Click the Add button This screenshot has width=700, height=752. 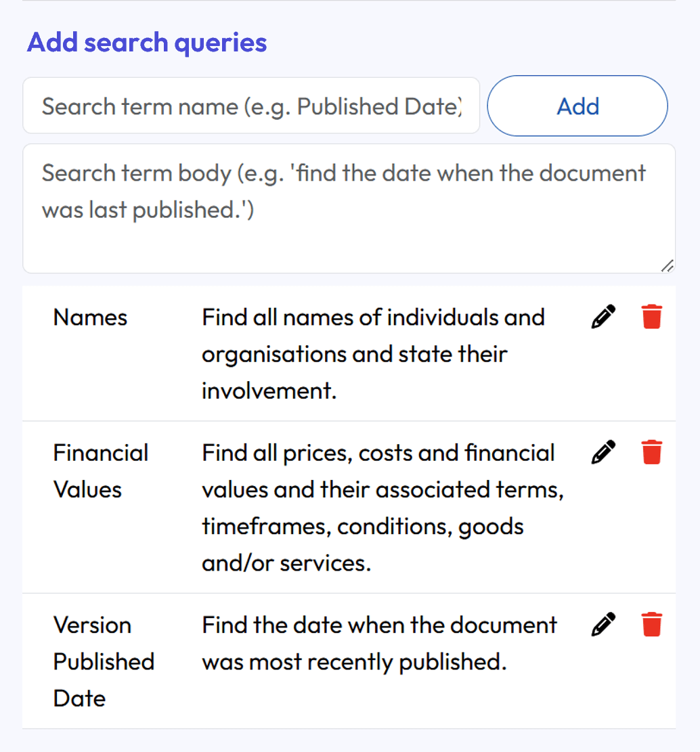point(577,106)
